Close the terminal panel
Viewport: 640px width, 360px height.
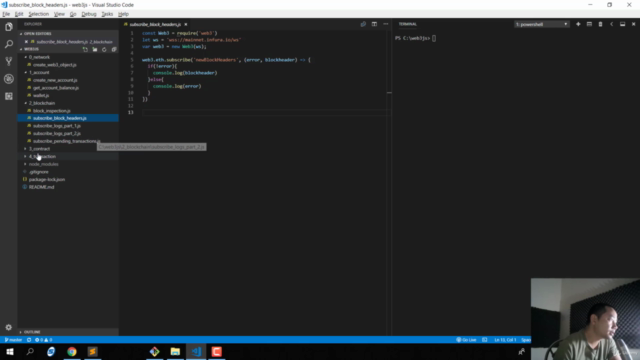[x=633, y=24]
